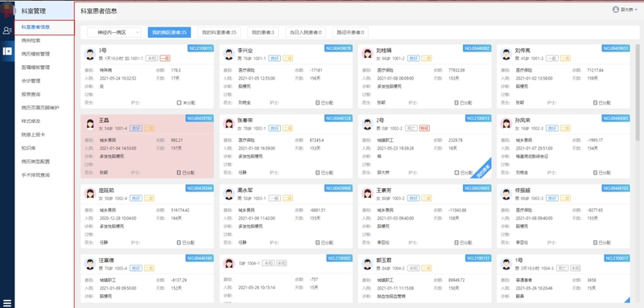
Task: Toggle 已分配 checkbox on 孙凤荣 card
Action: click(x=595, y=173)
